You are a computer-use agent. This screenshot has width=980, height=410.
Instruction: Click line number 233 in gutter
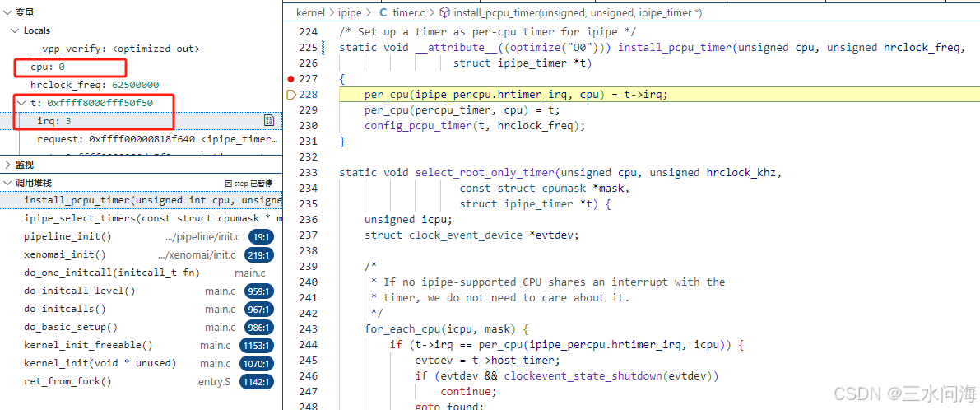click(309, 173)
